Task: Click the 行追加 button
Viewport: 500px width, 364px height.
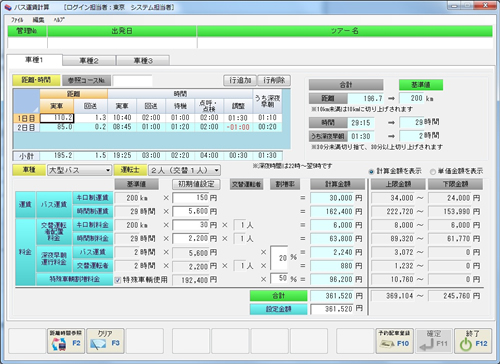Action: [240, 80]
